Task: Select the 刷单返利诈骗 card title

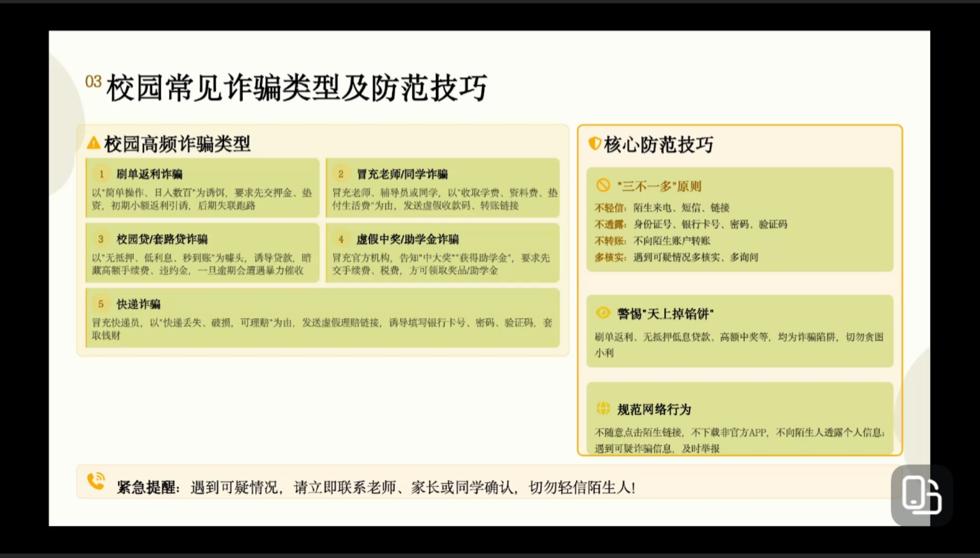Action: [149, 174]
